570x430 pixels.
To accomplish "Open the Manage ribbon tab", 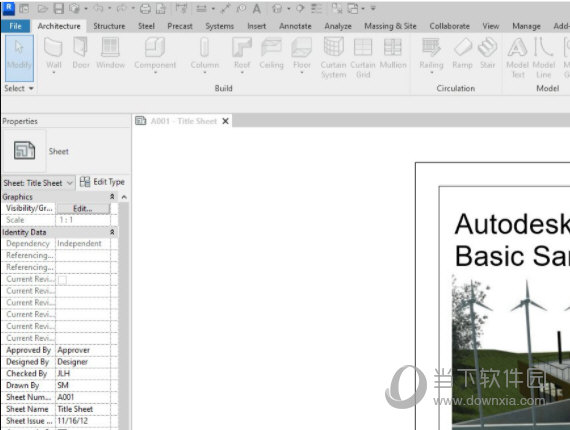I will coord(526,26).
